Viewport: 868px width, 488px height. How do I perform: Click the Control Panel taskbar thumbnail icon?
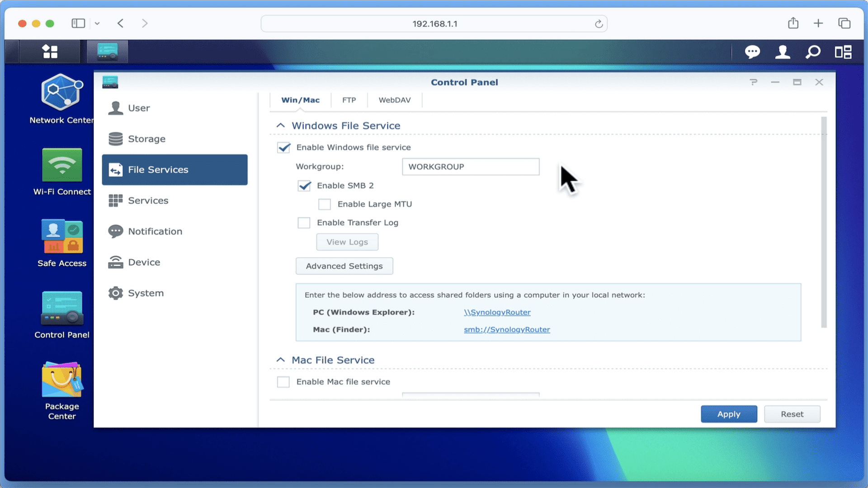107,52
